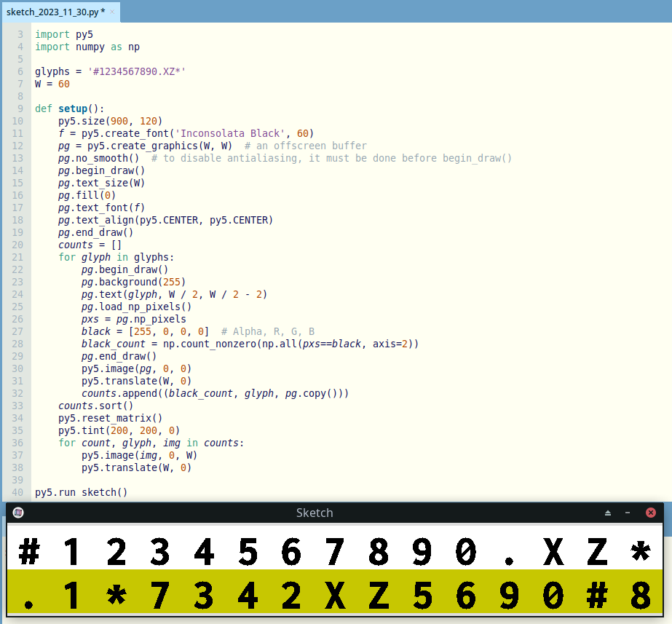672x624 pixels.
Task: Close the Sketch output window
Action: [651, 513]
